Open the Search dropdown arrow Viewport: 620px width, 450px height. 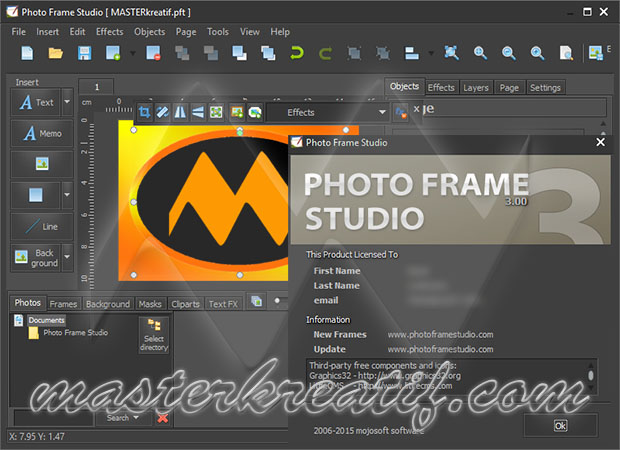click(x=136, y=418)
